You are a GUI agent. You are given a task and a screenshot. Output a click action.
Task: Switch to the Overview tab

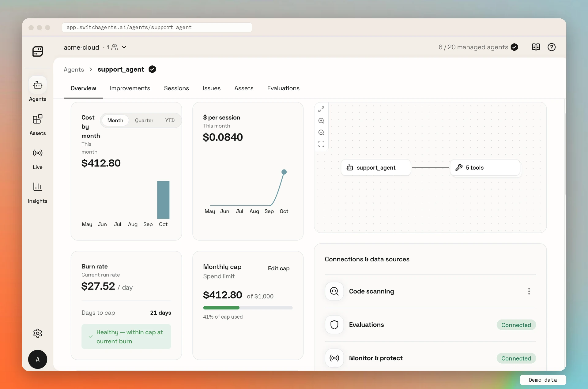click(83, 88)
